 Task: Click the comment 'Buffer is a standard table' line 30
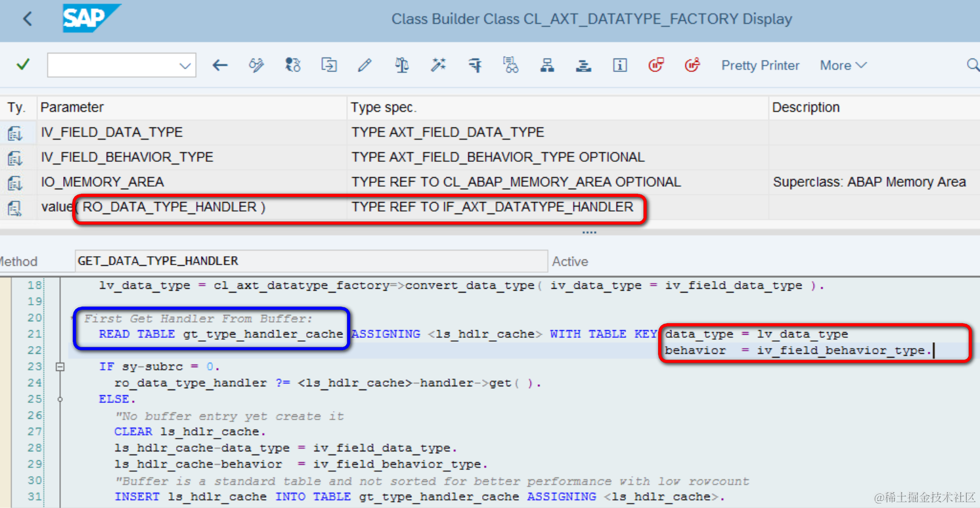pyautogui.click(x=432, y=481)
